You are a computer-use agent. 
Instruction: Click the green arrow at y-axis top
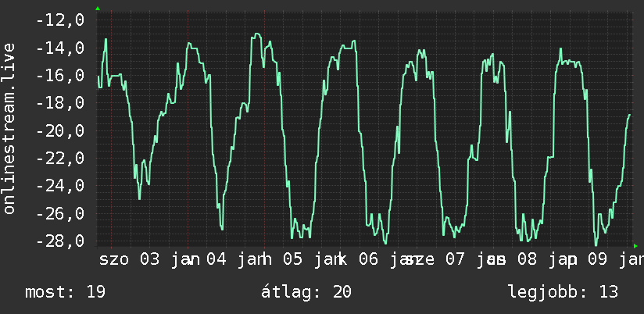[98, 9]
